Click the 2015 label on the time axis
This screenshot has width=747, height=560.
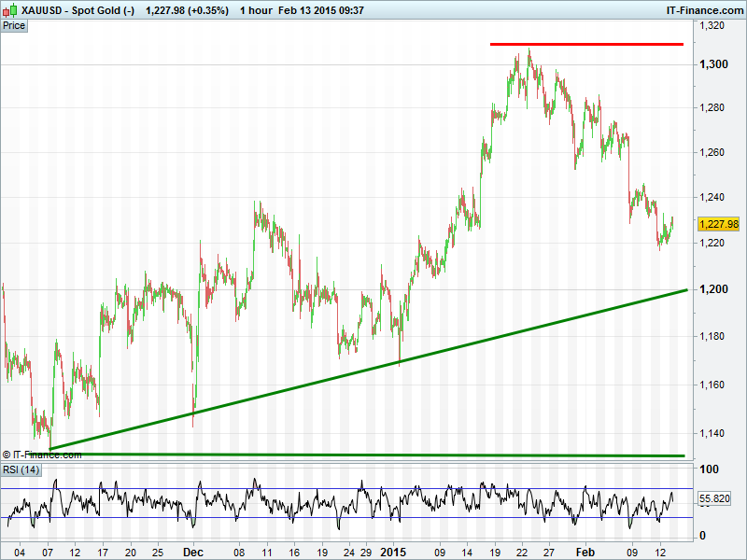pos(395,552)
